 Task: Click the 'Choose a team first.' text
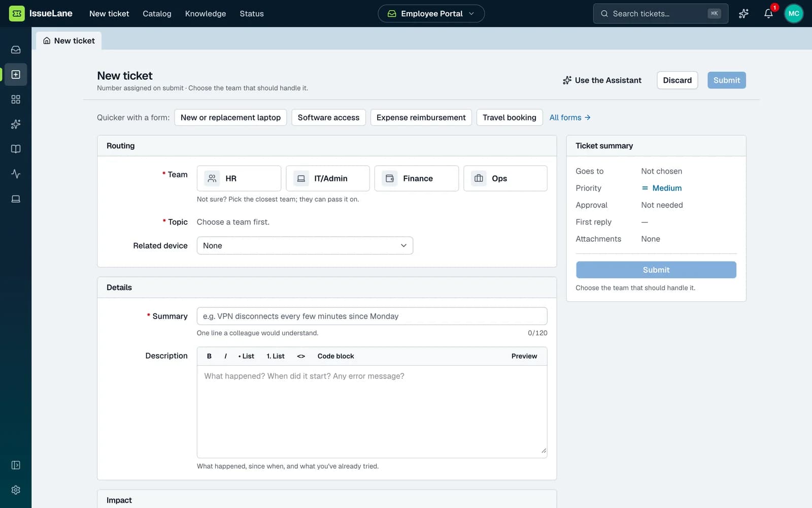pyautogui.click(x=233, y=222)
